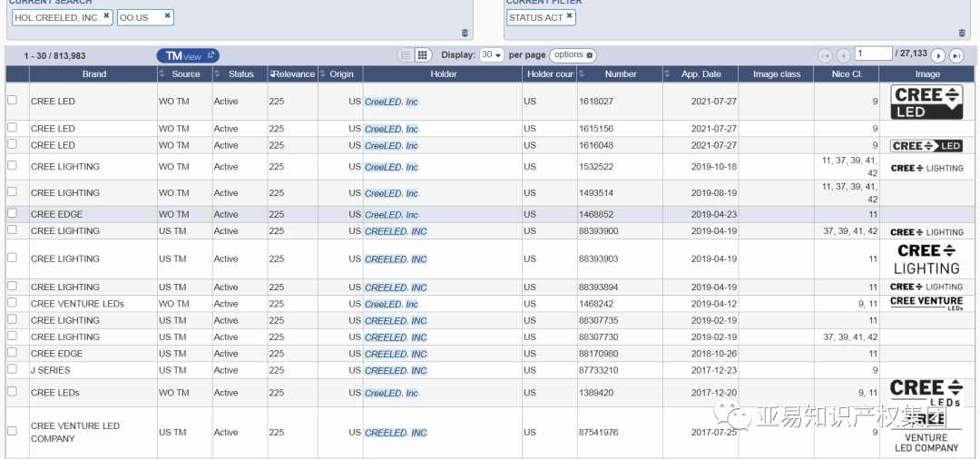Jump to the last results page
Viewport: 980px width, 459px height.
click(956, 55)
